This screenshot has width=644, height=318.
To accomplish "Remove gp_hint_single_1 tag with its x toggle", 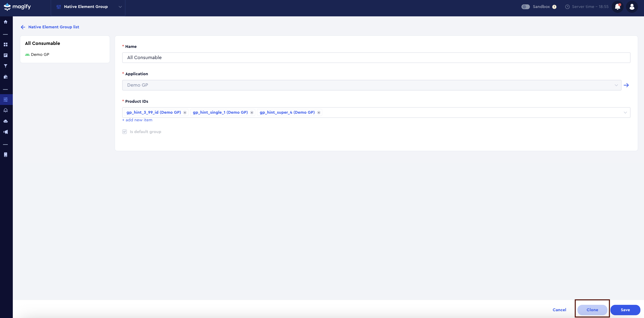I will click(x=252, y=113).
